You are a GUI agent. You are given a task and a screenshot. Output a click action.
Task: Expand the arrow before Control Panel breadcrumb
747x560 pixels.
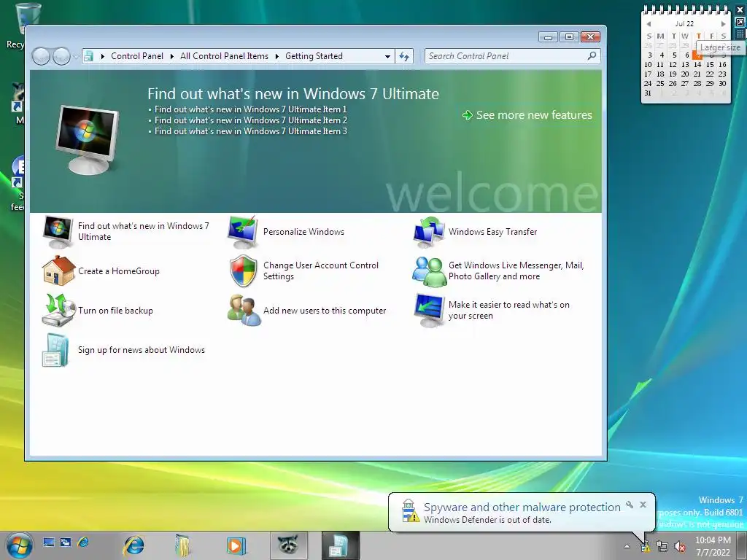tap(102, 57)
